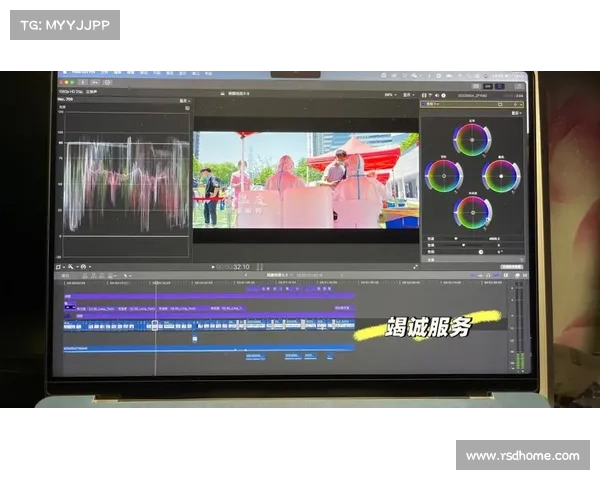Open the viewer zoom percentage dropdown
600x480 pixels.
pos(388,95)
